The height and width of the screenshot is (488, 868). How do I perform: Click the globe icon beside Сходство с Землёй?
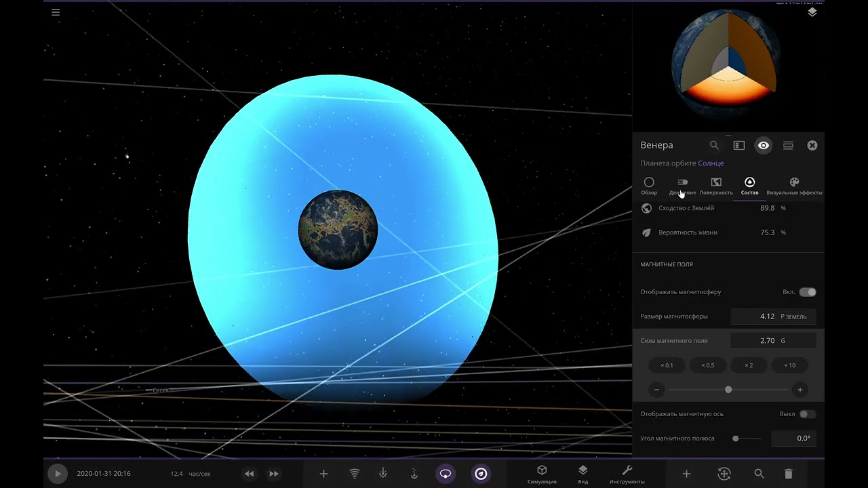click(x=646, y=208)
